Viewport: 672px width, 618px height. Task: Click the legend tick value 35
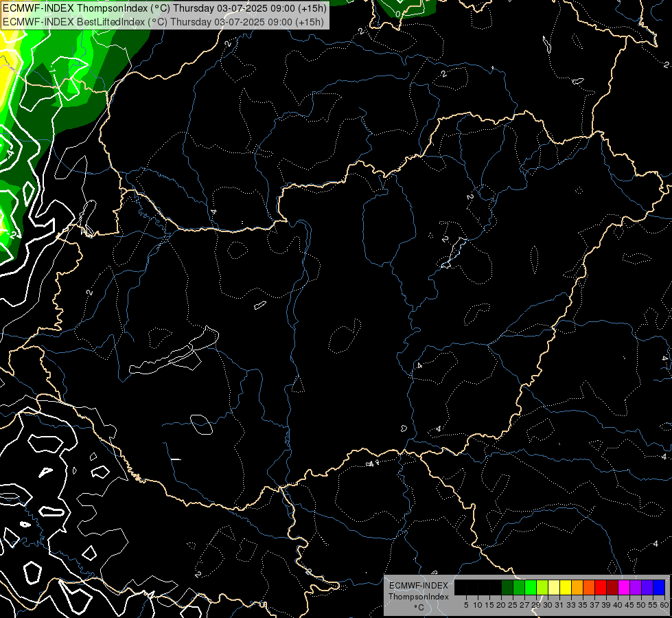583,605
